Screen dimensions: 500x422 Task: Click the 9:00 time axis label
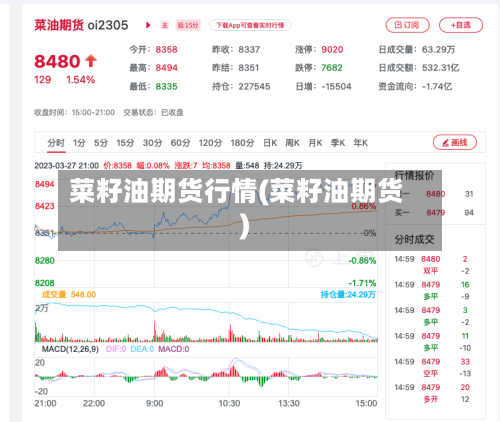(155, 404)
